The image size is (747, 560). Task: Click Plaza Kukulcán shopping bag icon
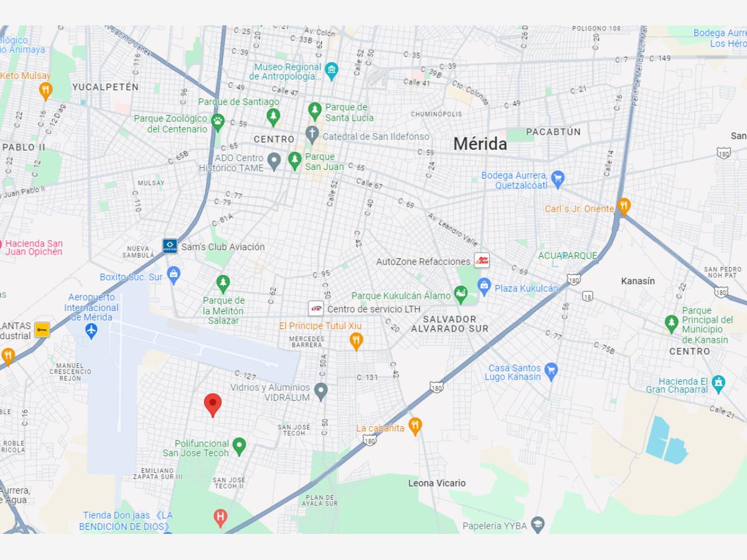click(484, 287)
